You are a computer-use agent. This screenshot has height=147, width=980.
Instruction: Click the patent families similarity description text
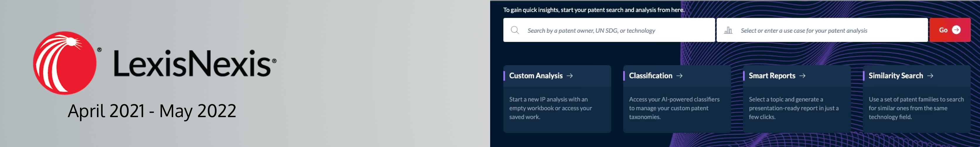click(916, 108)
